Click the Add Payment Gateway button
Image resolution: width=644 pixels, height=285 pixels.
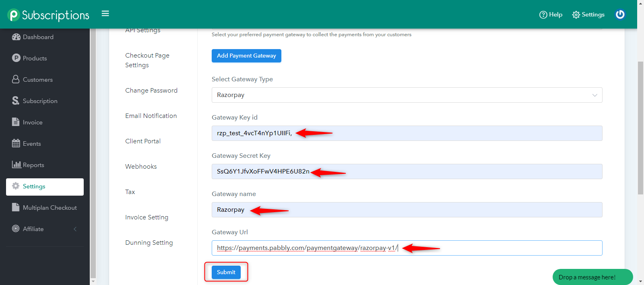click(246, 56)
